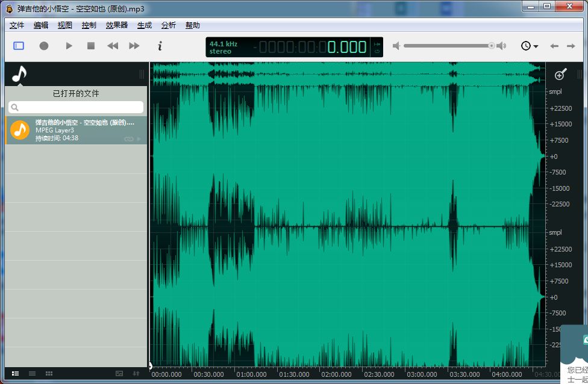Click the link icon on the file entry
The width and height of the screenshot is (588, 384).
pos(129,139)
